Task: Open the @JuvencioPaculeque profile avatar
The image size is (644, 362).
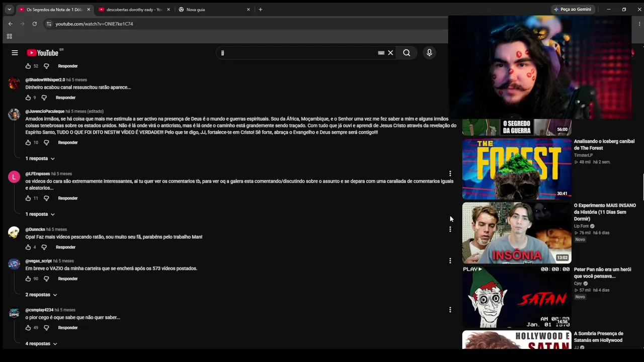Action: coord(14,115)
